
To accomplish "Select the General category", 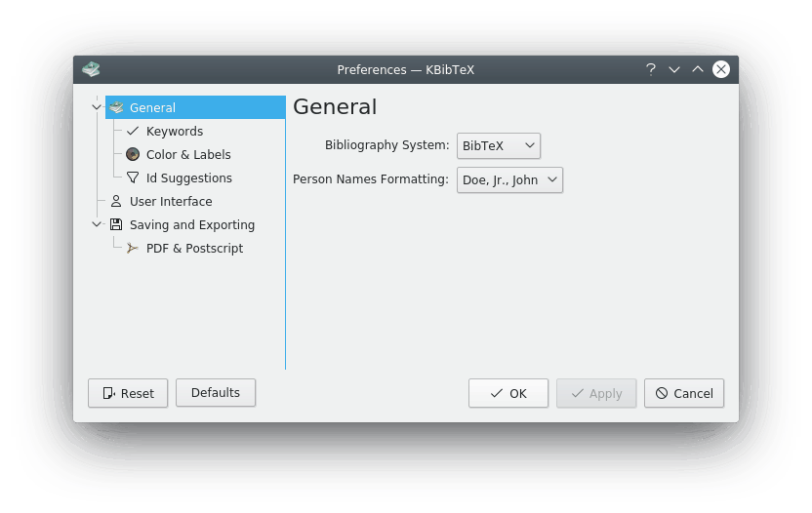I will [x=195, y=107].
